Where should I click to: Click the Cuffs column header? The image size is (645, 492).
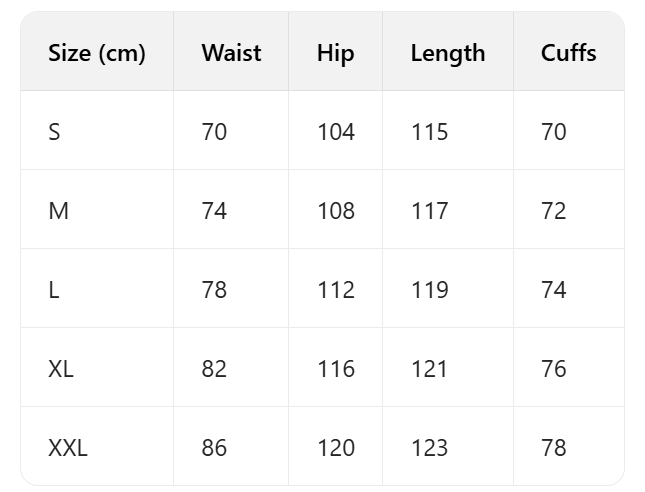pyautogui.click(x=568, y=53)
